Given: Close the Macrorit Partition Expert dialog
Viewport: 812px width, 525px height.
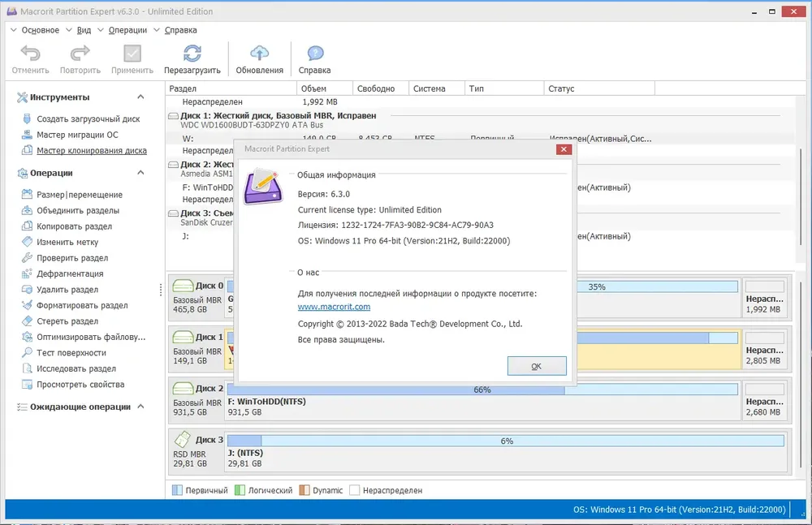Looking at the screenshot, I should [x=564, y=149].
